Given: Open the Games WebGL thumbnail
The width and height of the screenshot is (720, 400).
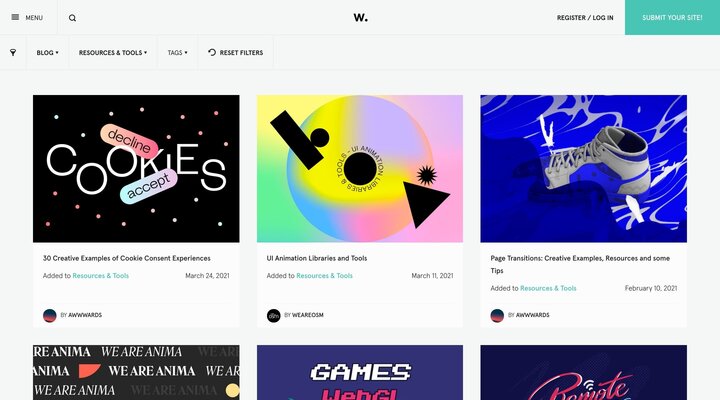Looking at the screenshot, I should tap(360, 372).
